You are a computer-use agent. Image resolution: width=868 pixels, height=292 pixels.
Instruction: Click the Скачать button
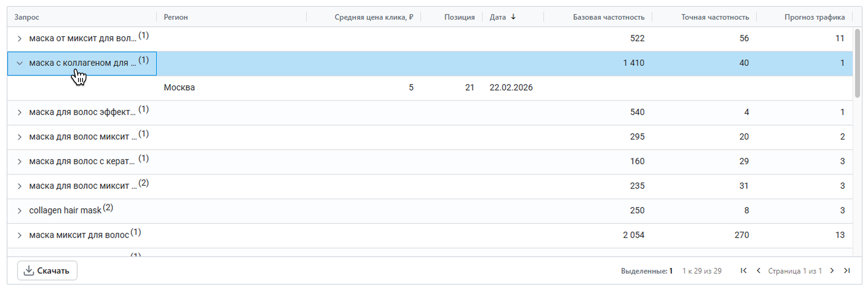click(x=47, y=270)
